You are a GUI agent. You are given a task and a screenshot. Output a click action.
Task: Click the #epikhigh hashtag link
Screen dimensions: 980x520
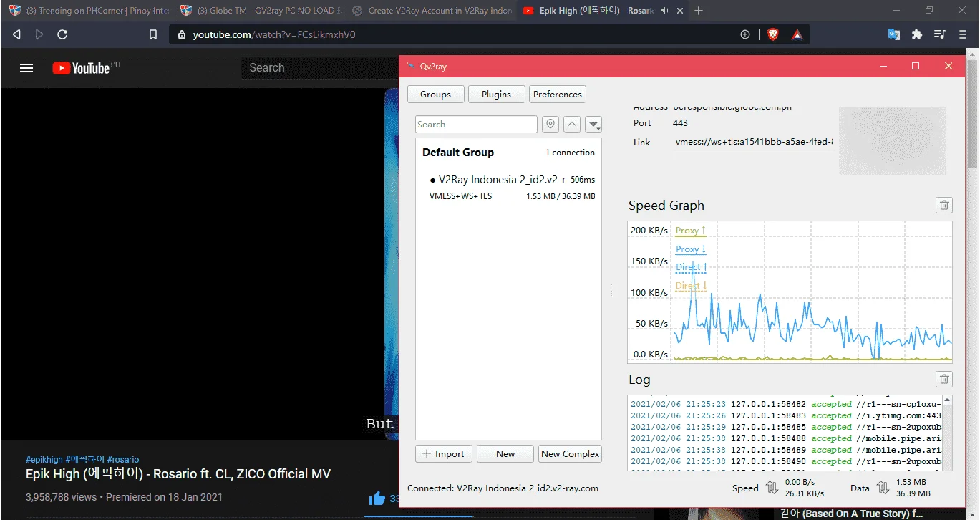[x=44, y=460]
